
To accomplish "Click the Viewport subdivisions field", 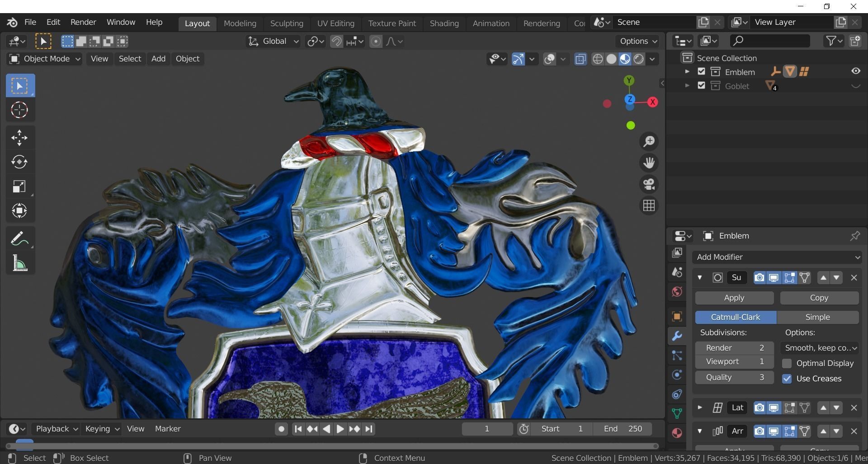I will click(x=734, y=362).
